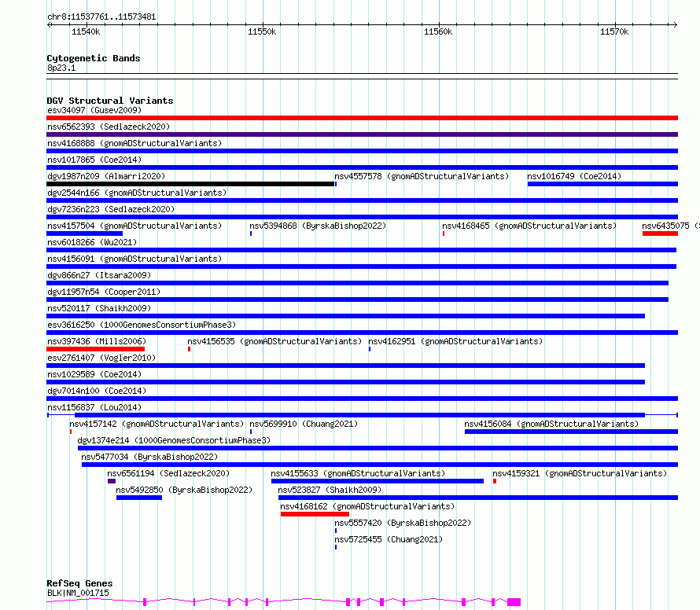Click the nsv4157504 short blue bar
Screen dimensions: 700x610
click(x=84, y=233)
